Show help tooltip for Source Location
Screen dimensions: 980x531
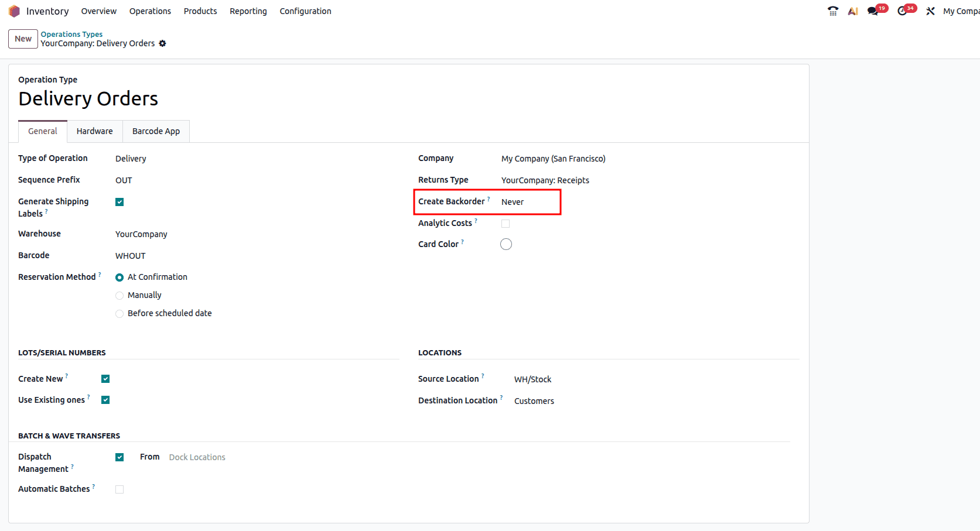click(483, 376)
